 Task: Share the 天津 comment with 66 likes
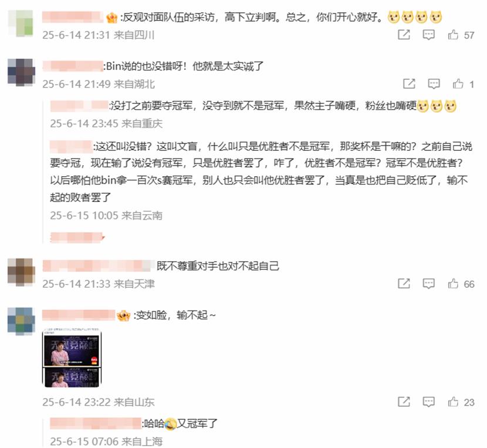pos(404,284)
